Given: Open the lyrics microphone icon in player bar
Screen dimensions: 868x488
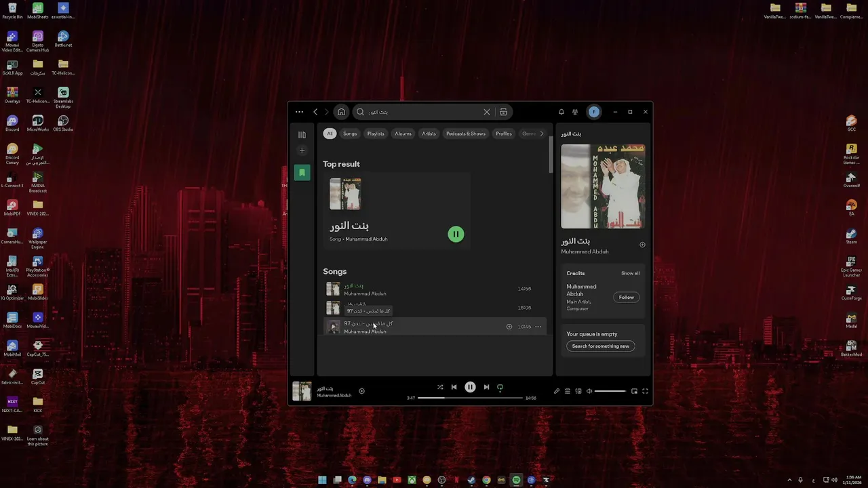Looking at the screenshot, I should pos(556,391).
